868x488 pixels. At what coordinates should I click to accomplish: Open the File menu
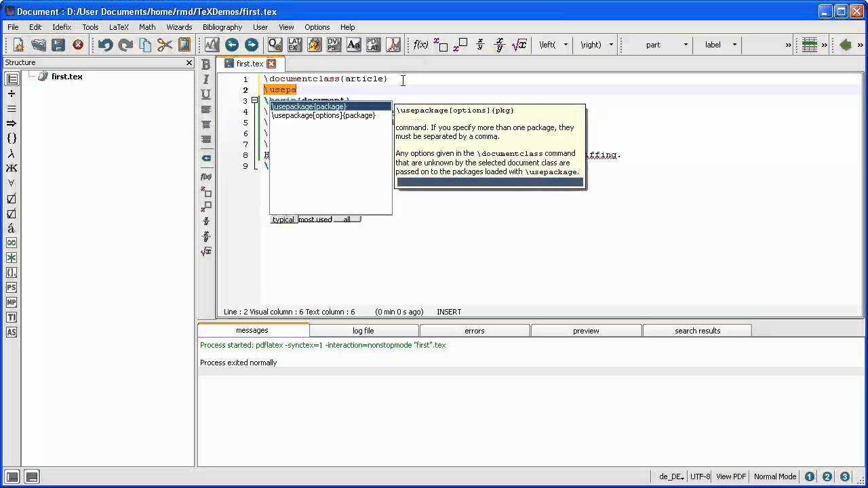13,27
